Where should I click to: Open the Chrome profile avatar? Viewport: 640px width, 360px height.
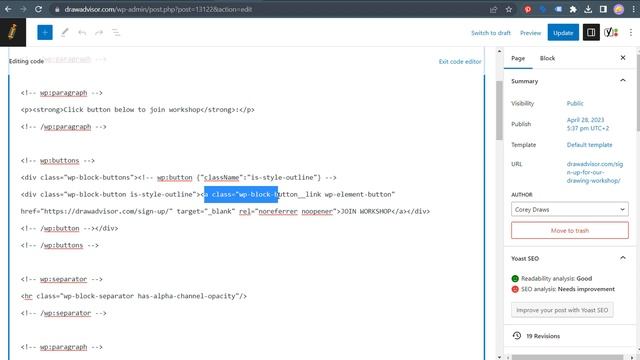click(619, 9)
